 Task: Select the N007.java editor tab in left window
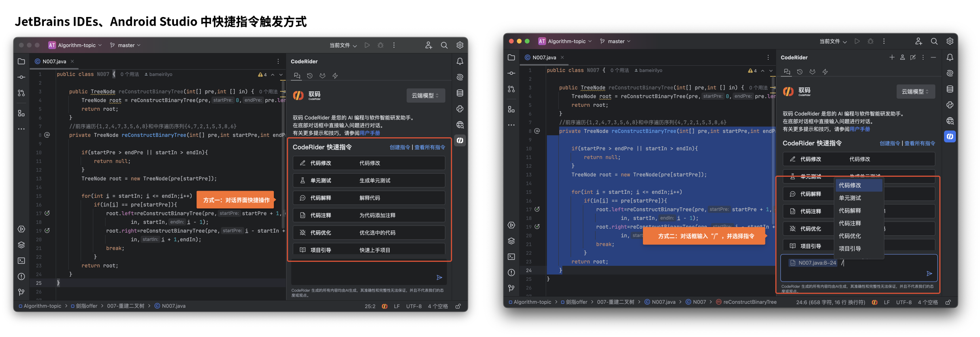coord(55,61)
